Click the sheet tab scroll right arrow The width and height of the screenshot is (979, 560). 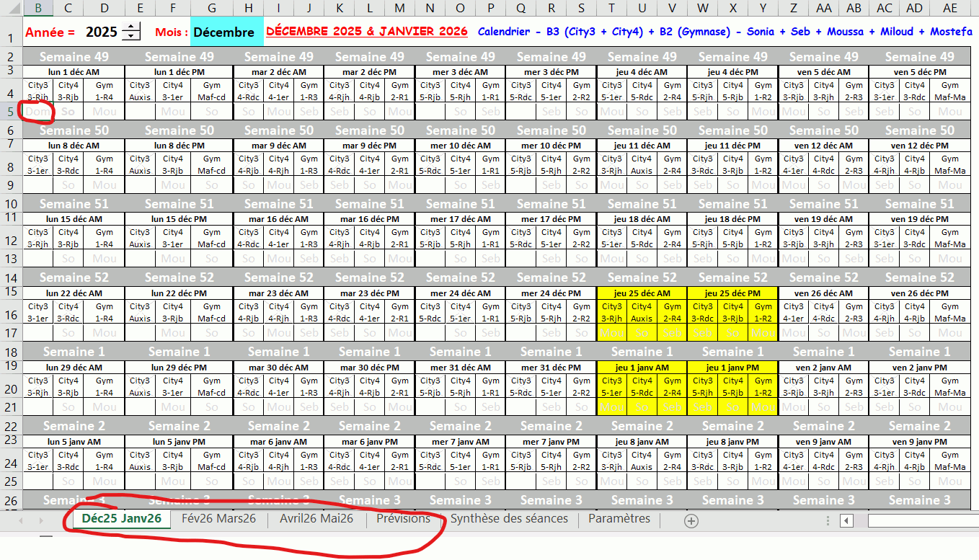tap(40, 520)
